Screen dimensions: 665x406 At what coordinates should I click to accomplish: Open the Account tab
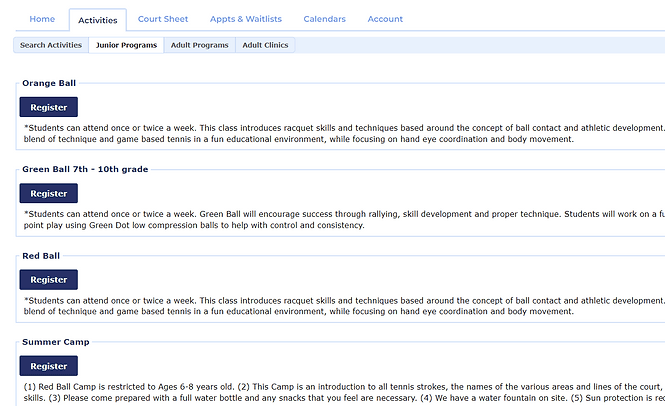(385, 19)
